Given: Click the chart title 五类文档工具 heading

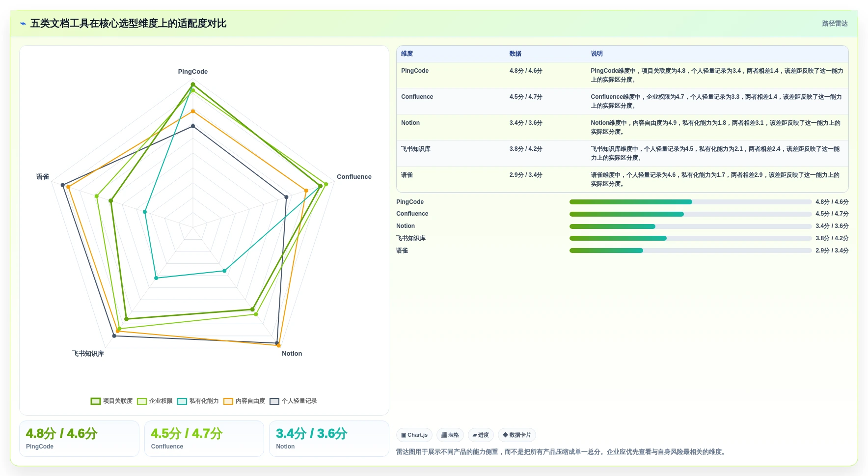Looking at the screenshot, I should coord(128,24).
